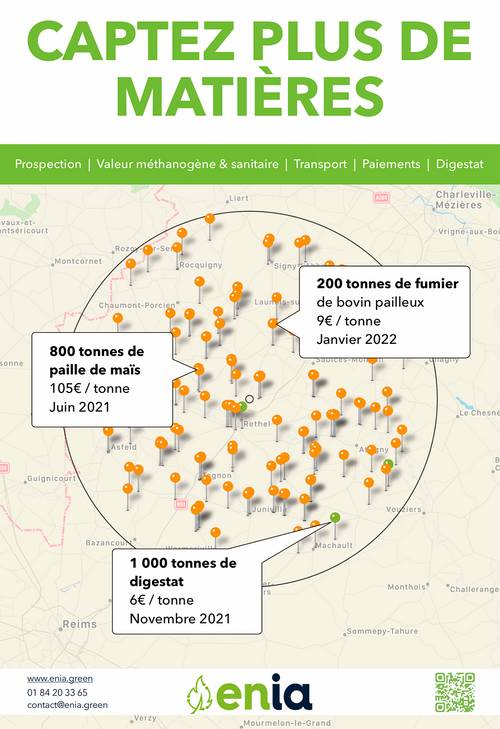Click the orange pin the paille de maïs callout points to
500x729 pixels.
click(199, 369)
